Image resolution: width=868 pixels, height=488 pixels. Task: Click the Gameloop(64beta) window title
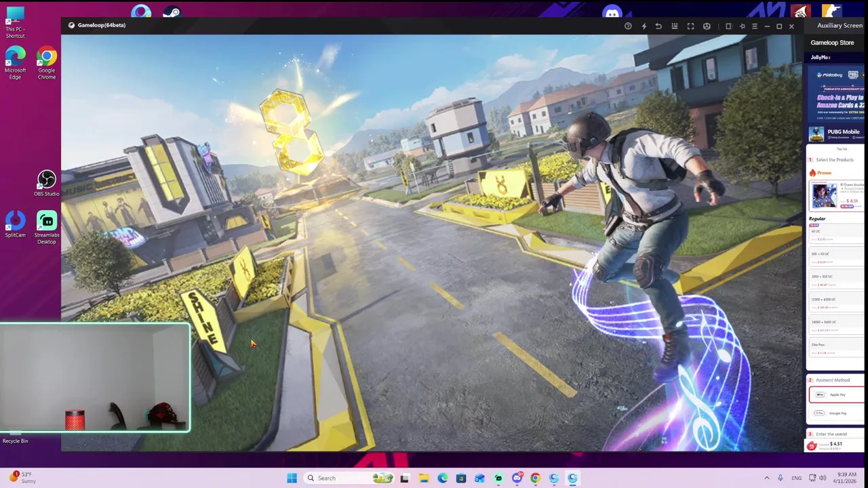[x=101, y=25]
